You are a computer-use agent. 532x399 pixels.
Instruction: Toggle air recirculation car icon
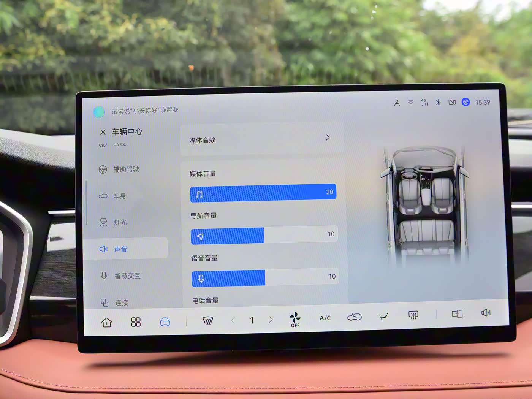point(354,317)
